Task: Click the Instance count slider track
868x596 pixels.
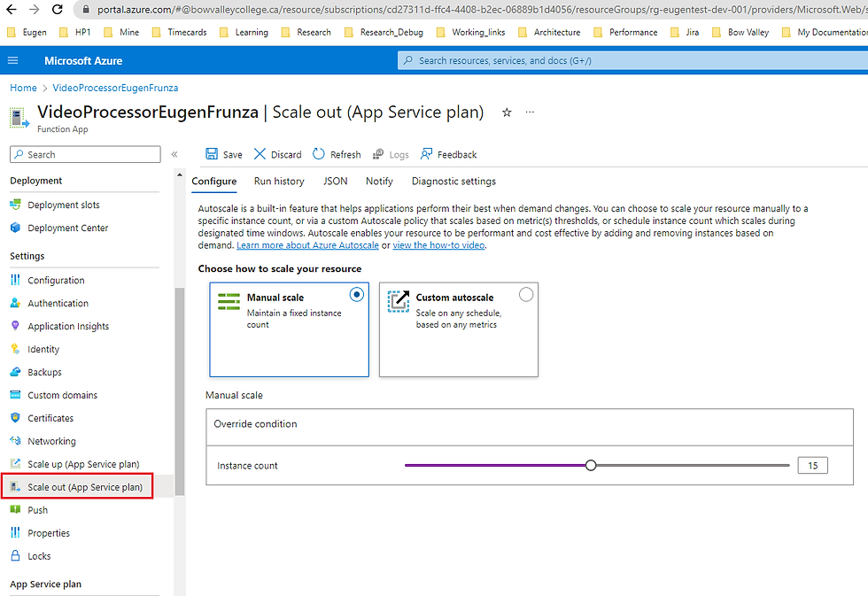Action: click(597, 466)
